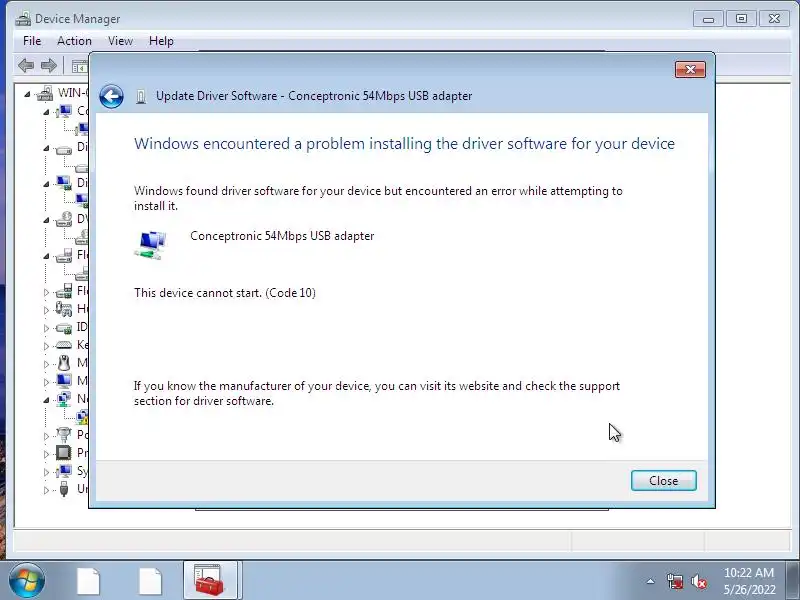Screen dimensions: 800x600
Task: Select the System devices category icon
Action: point(64,470)
